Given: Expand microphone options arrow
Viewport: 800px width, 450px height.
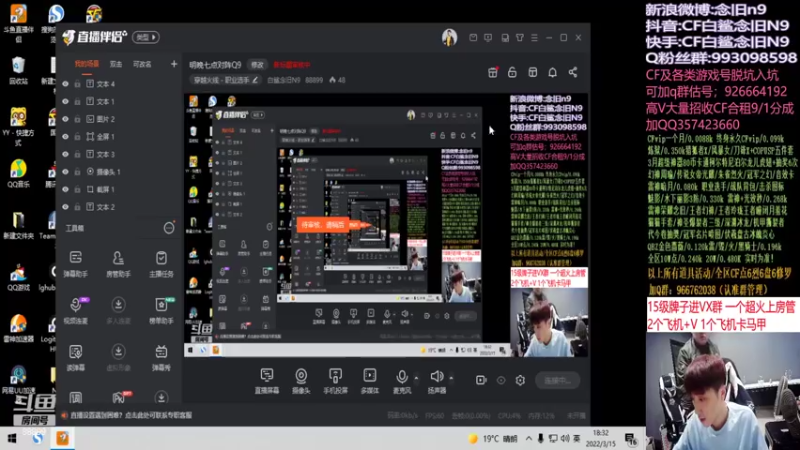Looking at the screenshot, I should pyautogui.click(x=416, y=378).
